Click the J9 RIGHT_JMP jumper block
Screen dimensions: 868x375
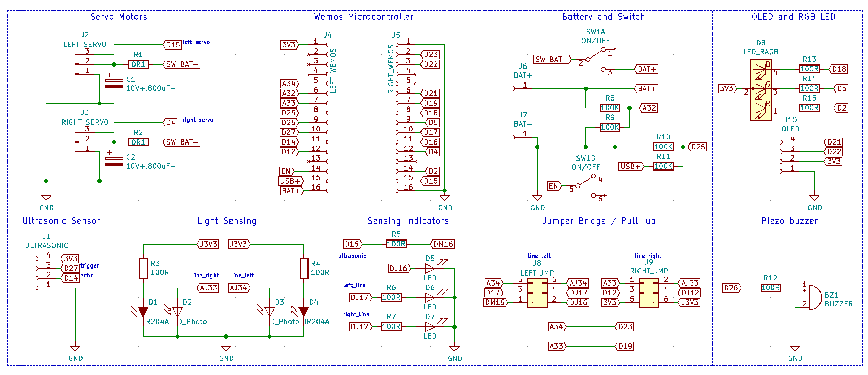click(649, 293)
